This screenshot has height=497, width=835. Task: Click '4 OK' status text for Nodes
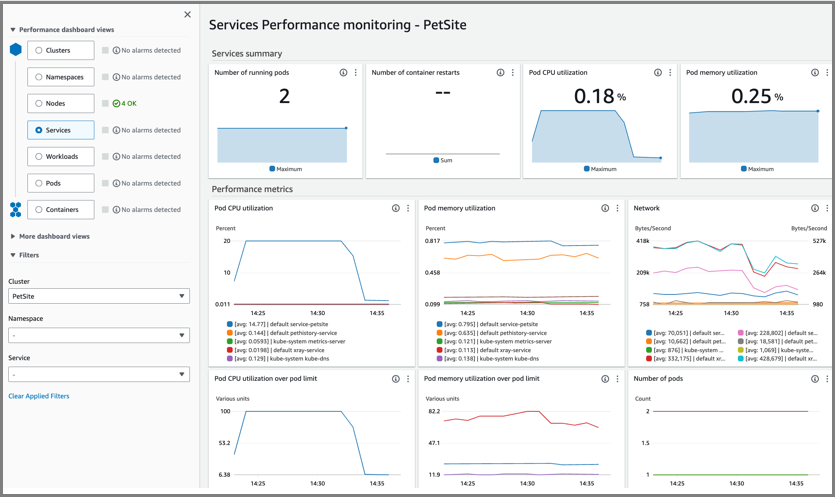pyautogui.click(x=129, y=103)
